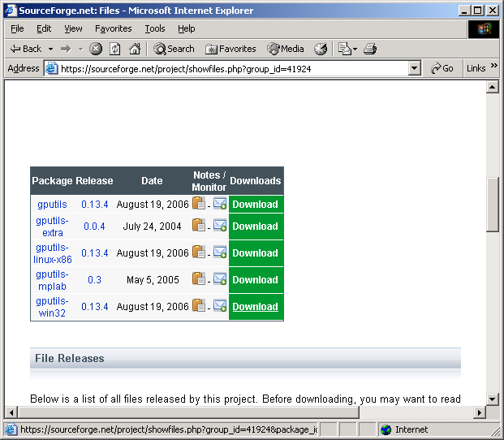Viewport: 504px width, 440px height.
Task: Open the Edit menu
Action: coord(44,29)
